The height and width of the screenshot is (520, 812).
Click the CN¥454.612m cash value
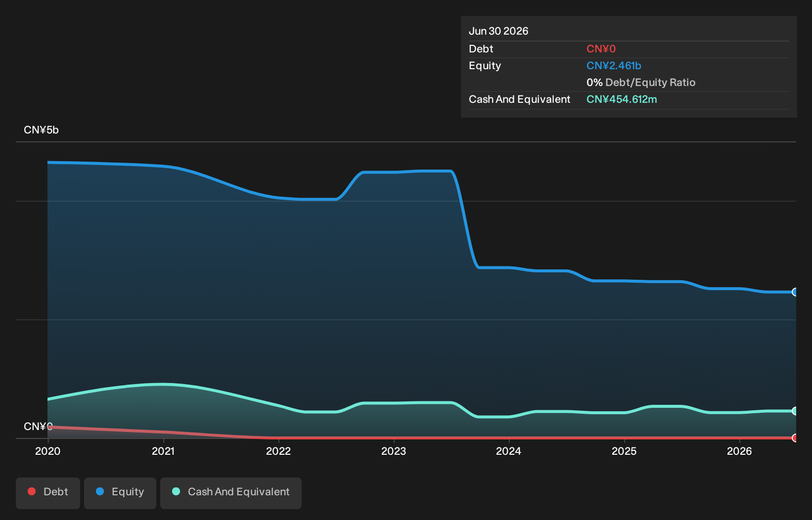(x=622, y=99)
